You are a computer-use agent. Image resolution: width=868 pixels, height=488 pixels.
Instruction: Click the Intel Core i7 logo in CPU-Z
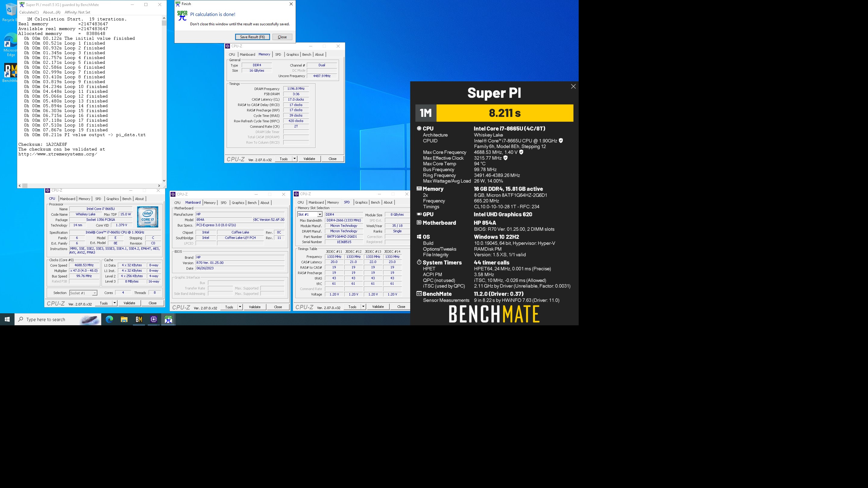click(x=148, y=217)
